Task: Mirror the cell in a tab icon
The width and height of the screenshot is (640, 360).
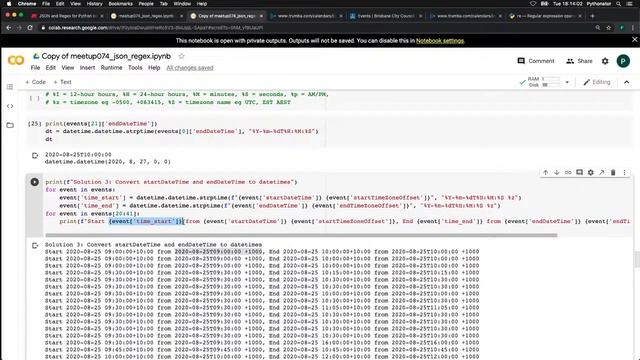Action: point(602,173)
